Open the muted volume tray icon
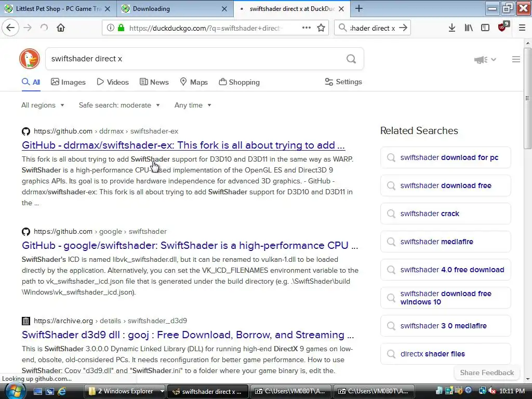Screen dimensions: 532x399 [x=492, y=391]
